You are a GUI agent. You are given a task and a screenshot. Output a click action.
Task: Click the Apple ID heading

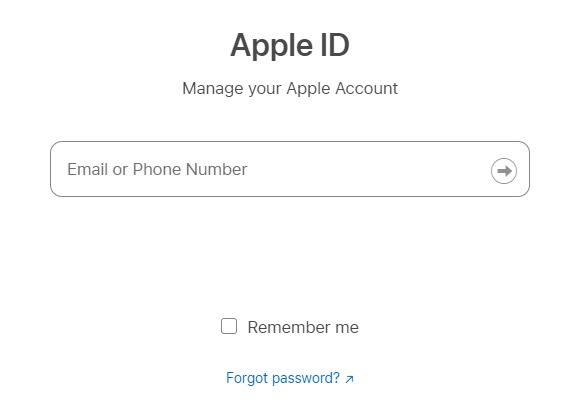290,45
